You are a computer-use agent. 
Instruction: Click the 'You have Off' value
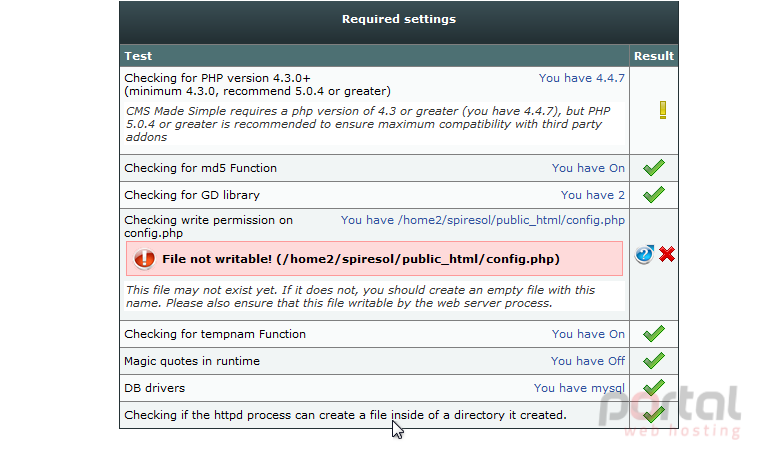pos(587,361)
